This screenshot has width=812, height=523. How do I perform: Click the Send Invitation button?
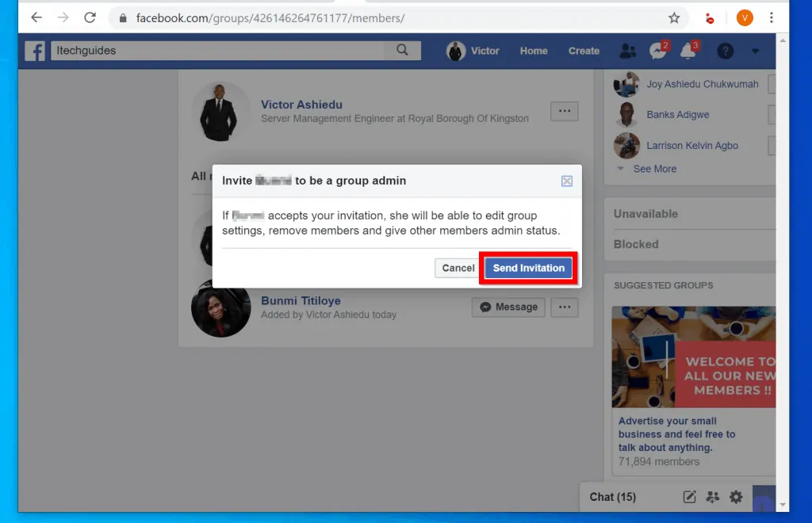(527, 268)
